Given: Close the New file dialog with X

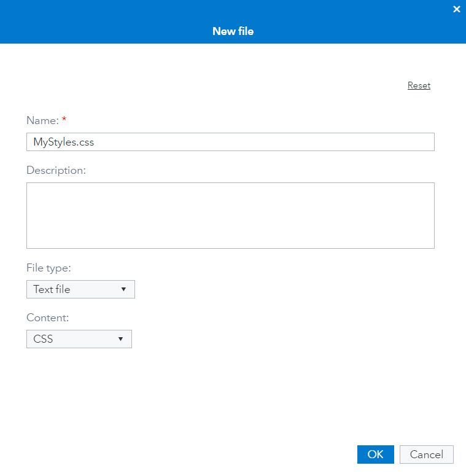Looking at the screenshot, I should [456, 9].
